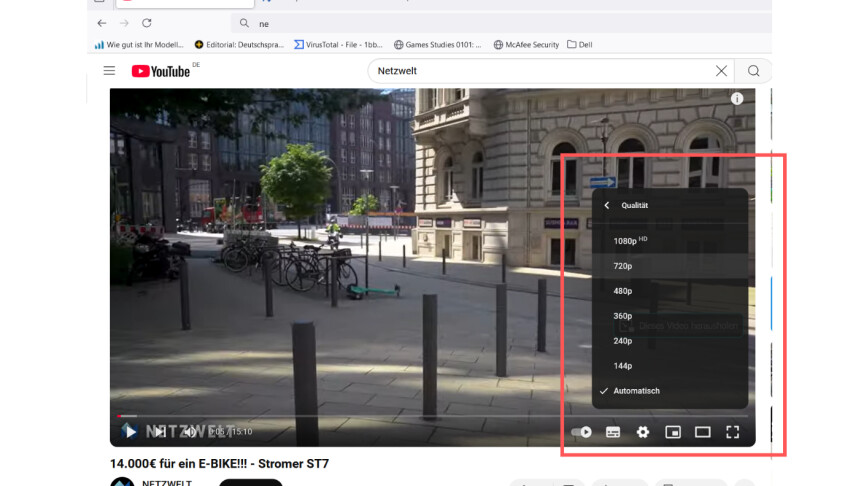This screenshot has width=864, height=486.
Task: Skip to next video with the next button
Action: pyautogui.click(x=159, y=431)
